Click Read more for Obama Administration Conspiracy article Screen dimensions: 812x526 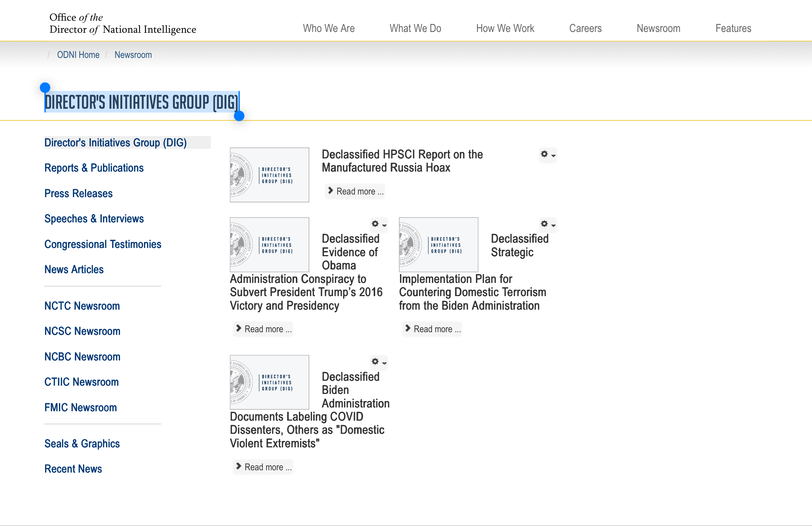[x=263, y=329]
